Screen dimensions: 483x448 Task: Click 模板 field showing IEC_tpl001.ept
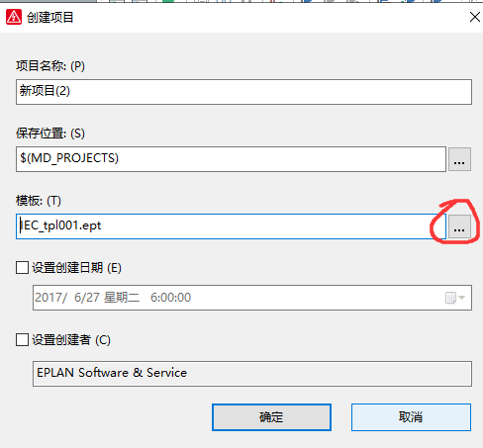click(231, 226)
